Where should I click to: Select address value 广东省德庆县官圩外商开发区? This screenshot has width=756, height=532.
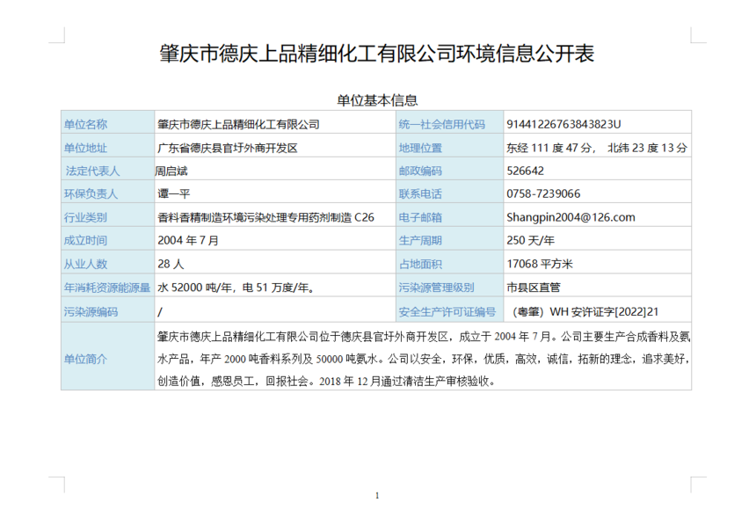(x=228, y=148)
